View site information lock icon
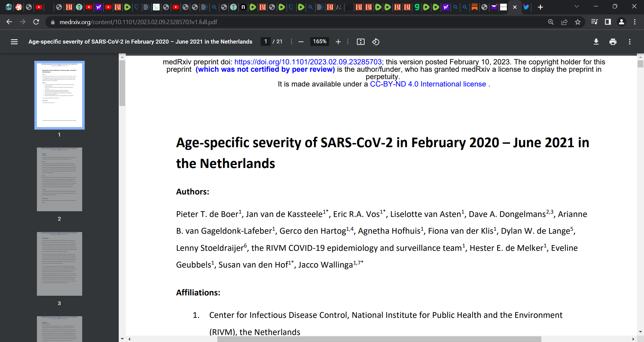 [x=53, y=22]
